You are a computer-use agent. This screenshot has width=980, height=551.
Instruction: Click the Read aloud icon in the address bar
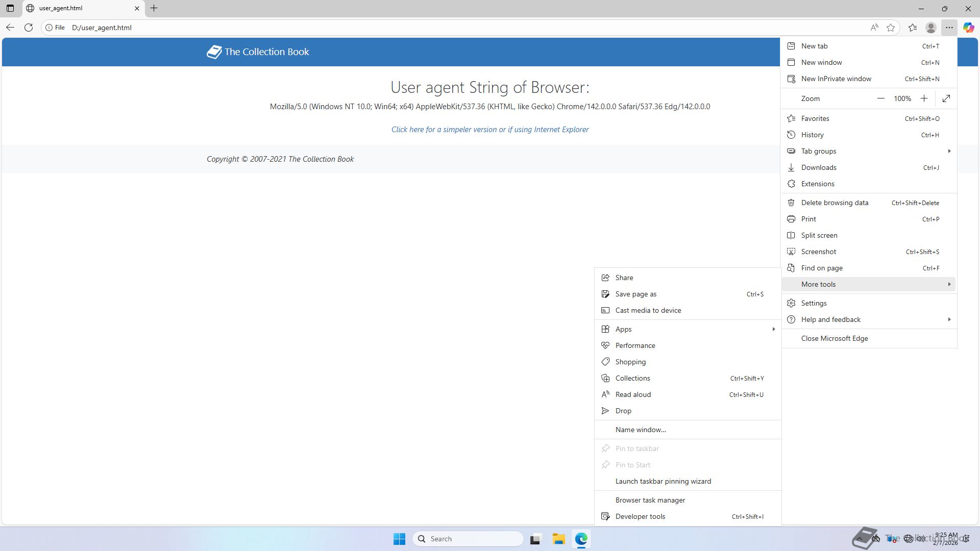[874, 28]
